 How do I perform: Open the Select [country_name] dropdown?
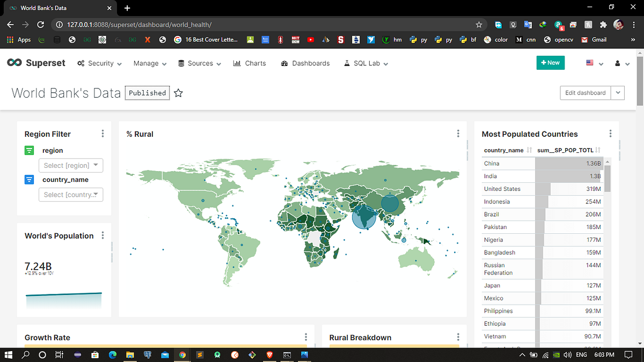point(71,195)
